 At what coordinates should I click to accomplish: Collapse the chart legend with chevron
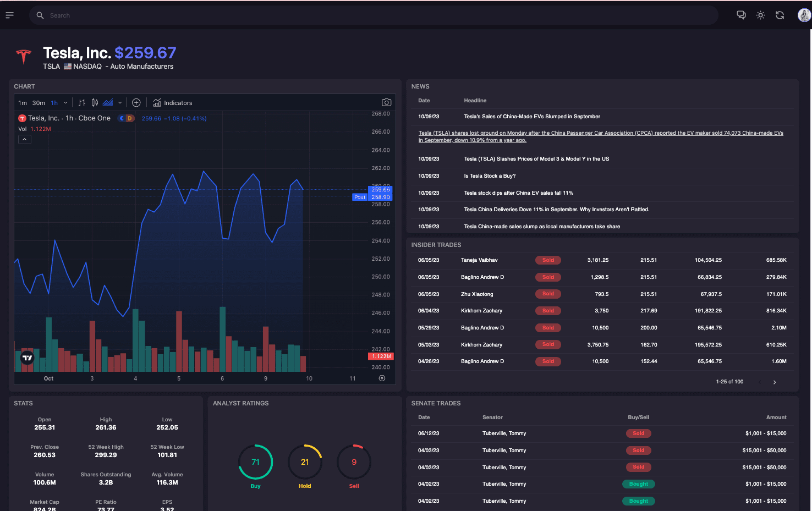pyautogui.click(x=25, y=140)
